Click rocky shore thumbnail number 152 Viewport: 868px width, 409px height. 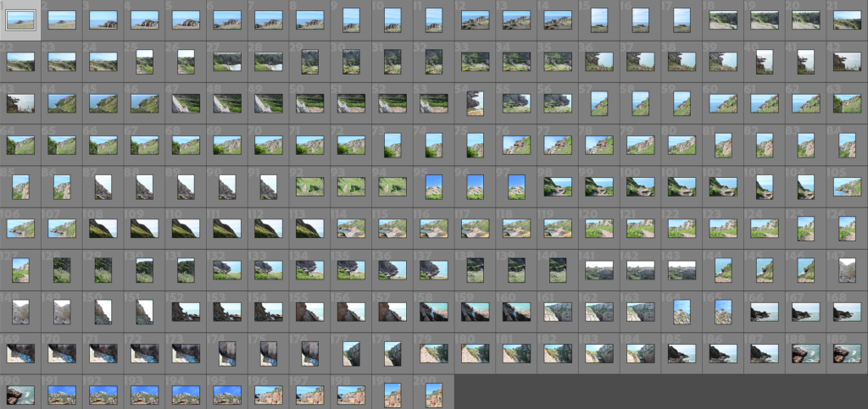tap(186, 311)
